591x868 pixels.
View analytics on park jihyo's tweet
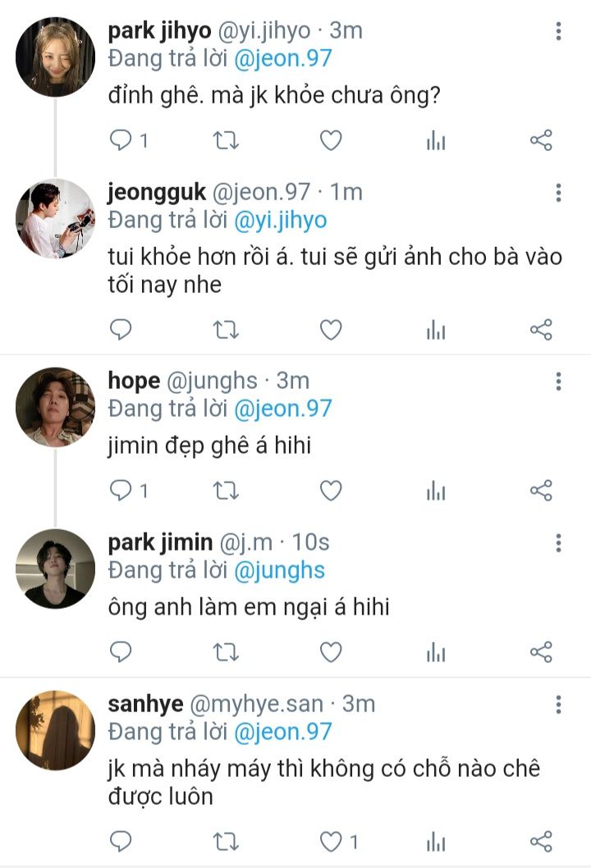coord(435,141)
